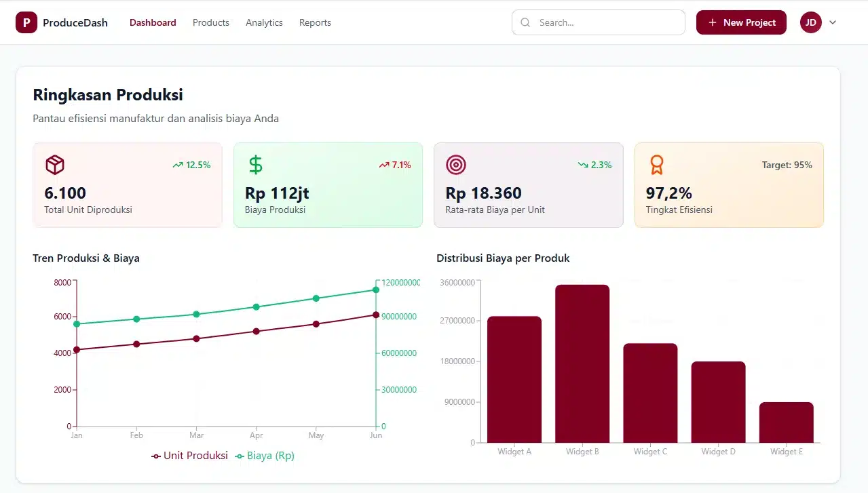Toggle Unit Produksi series in chart legend
The image size is (868, 493).
190,456
